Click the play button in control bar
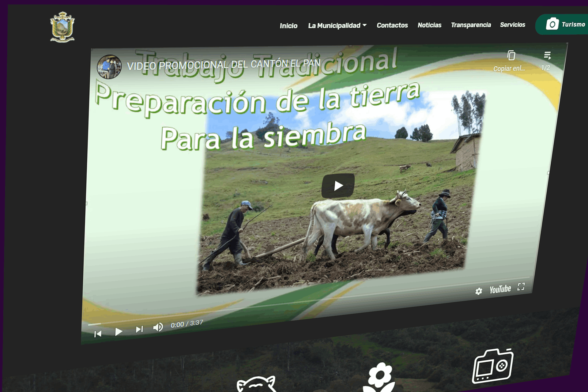The width and height of the screenshot is (588, 392). pyautogui.click(x=119, y=332)
